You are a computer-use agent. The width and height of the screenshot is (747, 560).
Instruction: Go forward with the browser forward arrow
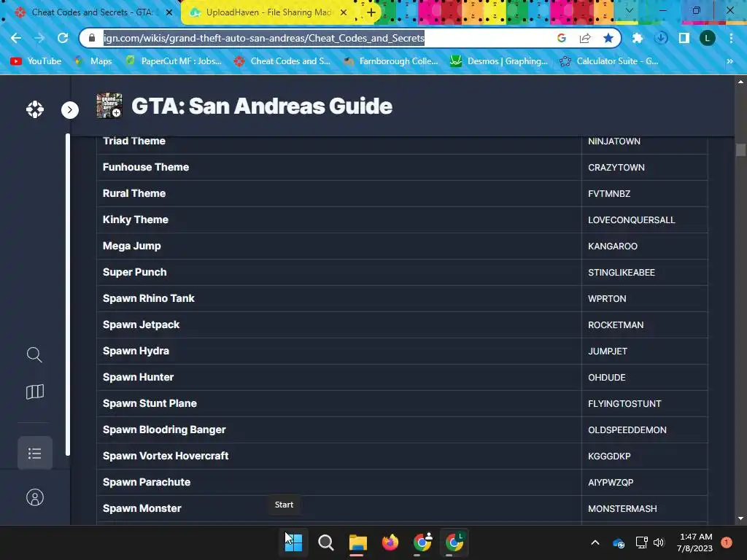pos(39,38)
